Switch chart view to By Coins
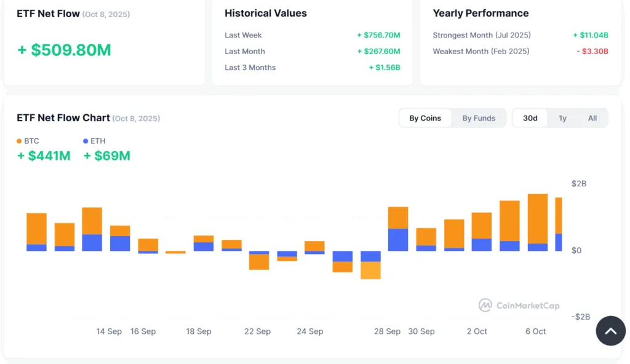 click(x=425, y=118)
